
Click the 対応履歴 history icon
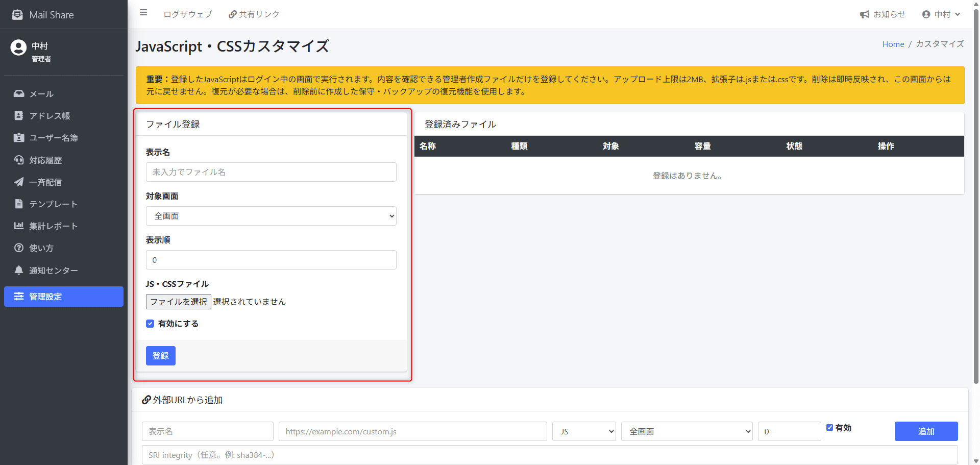pyautogui.click(x=19, y=160)
